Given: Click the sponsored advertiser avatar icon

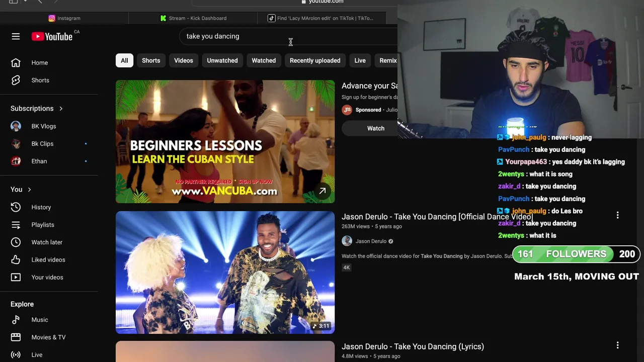Looking at the screenshot, I should [347, 110].
